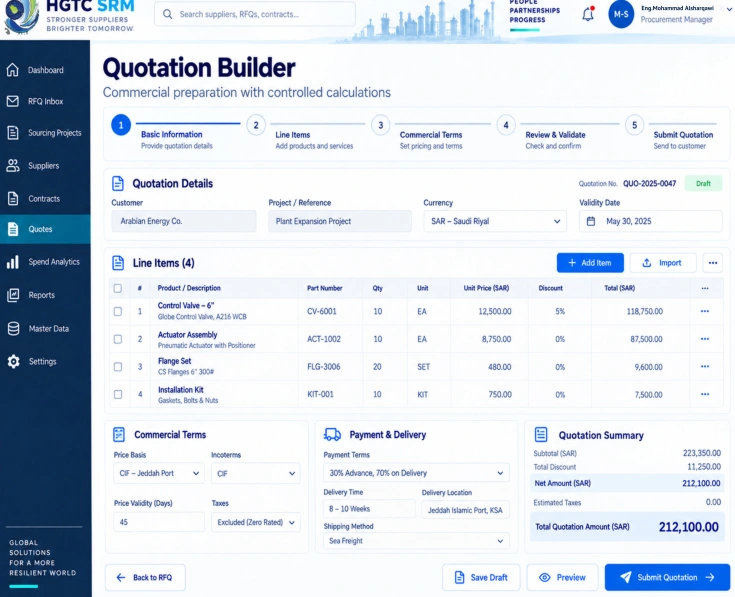This screenshot has width=735, height=597.
Task: Open the Currency dropdown
Action: coord(495,221)
